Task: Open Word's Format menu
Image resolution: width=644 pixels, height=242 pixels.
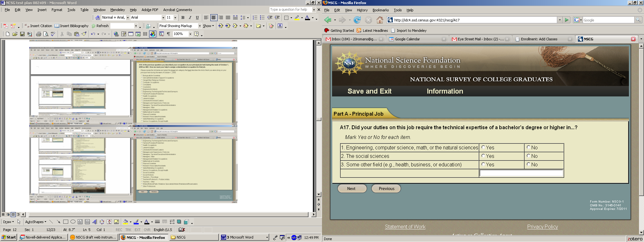Action: pyautogui.click(x=57, y=10)
